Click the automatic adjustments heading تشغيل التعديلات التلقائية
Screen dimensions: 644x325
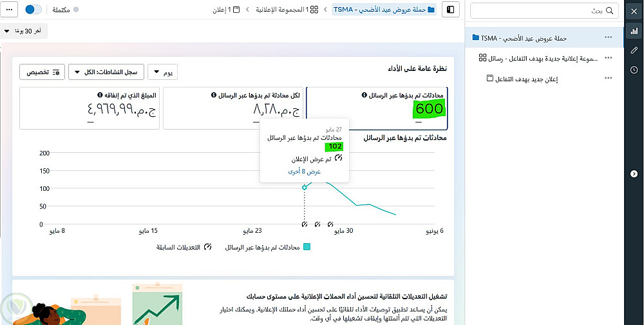[x=346, y=296]
